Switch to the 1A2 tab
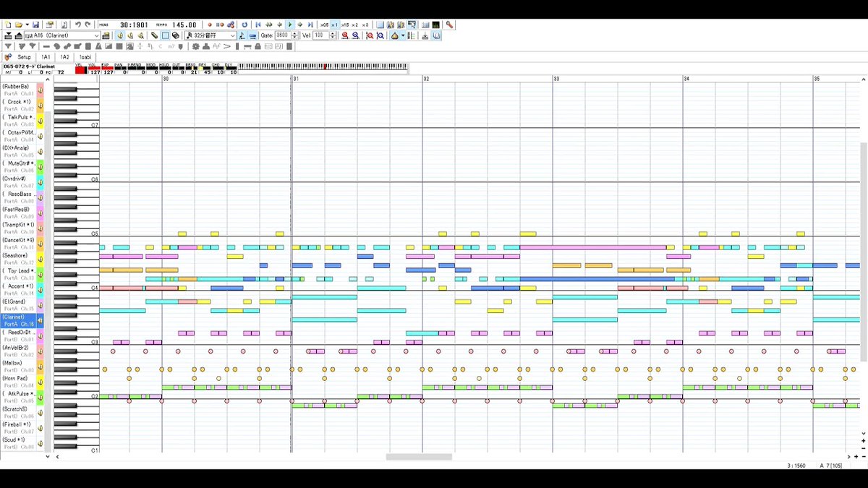Image resolution: width=868 pixels, height=488 pixels. click(x=65, y=57)
